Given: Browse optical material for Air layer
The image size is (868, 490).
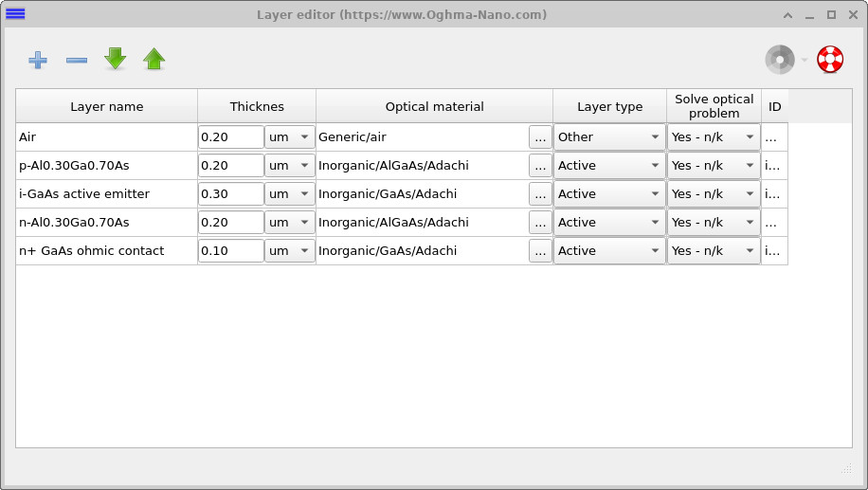Looking at the screenshot, I should coord(540,136).
